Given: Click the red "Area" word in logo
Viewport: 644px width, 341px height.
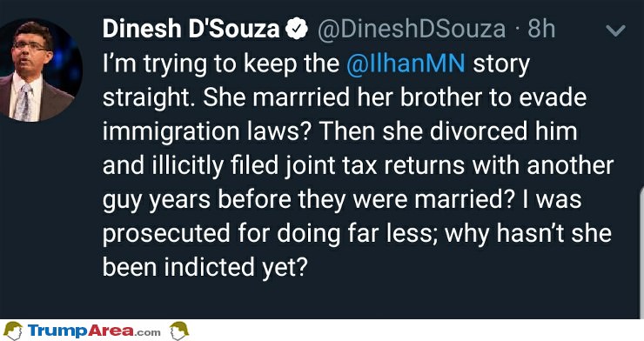Looking at the screenshot, I should 111,331.
